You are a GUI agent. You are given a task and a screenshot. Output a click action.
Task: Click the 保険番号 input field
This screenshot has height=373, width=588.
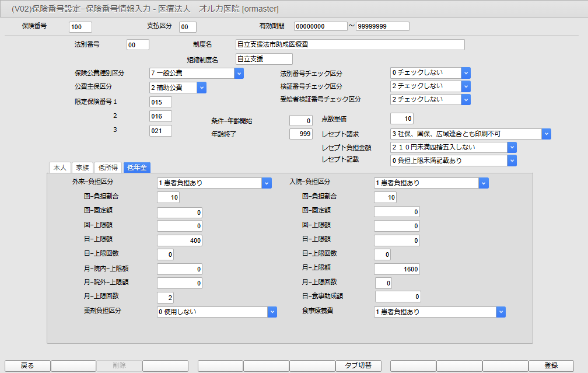tap(80, 27)
